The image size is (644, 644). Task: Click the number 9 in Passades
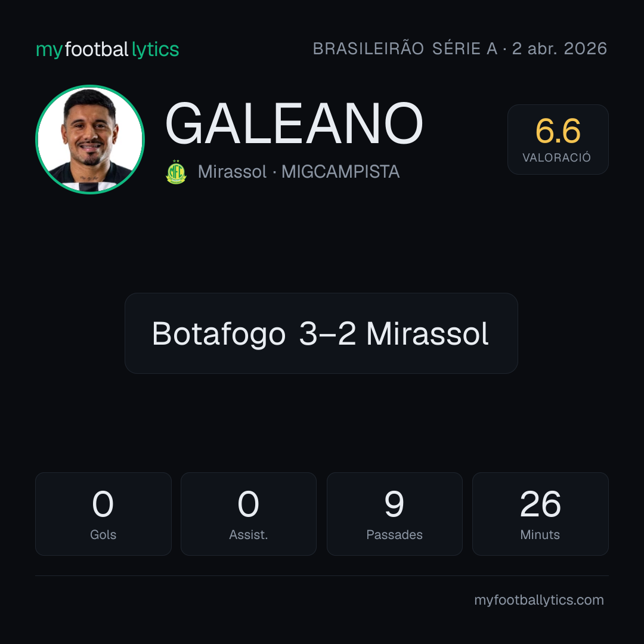[394, 504]
